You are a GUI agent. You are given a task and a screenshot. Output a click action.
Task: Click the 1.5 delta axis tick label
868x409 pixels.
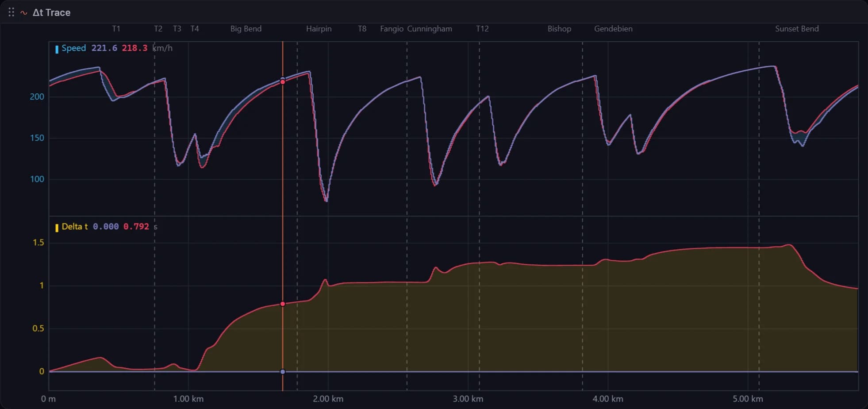(38, 243)
